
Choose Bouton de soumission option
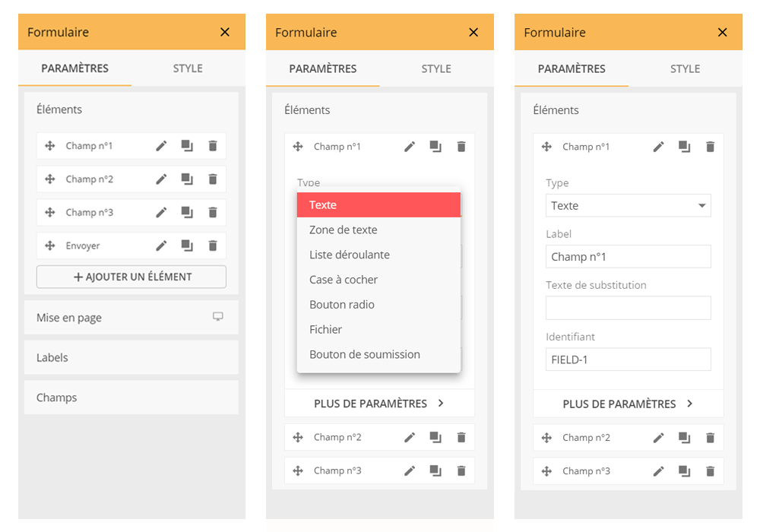[x=365, y=354]
